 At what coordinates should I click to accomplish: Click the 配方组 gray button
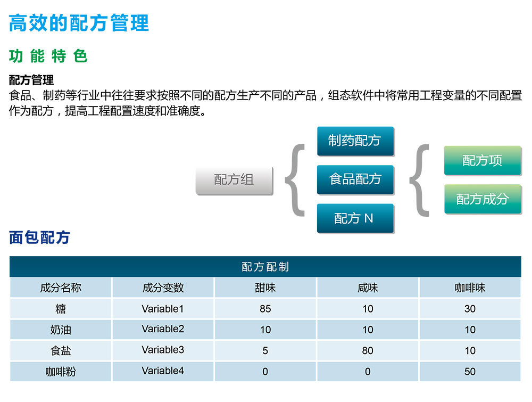234,180
